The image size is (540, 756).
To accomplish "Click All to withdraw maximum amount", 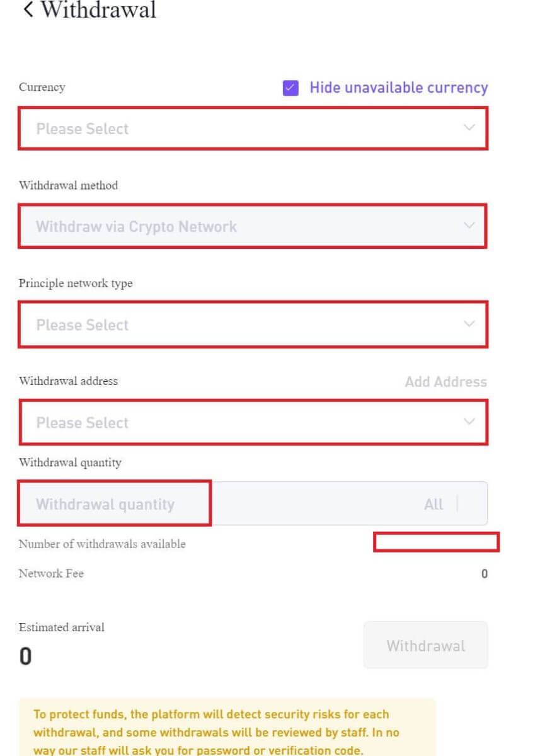I will pos(434,503).
